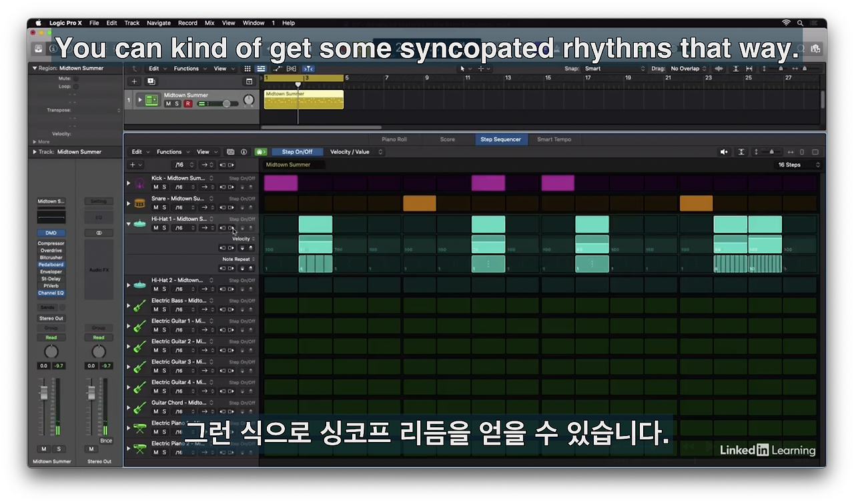Expand the Snare row disclosure triangle
The width and height of the screenshot is (854, 504).
coord(129,203)
